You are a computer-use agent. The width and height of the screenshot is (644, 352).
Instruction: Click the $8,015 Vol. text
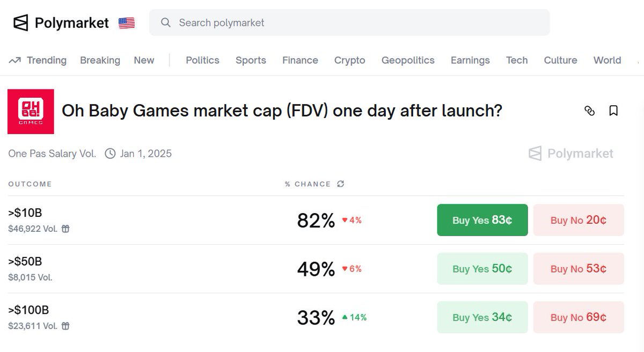point(30,277)
